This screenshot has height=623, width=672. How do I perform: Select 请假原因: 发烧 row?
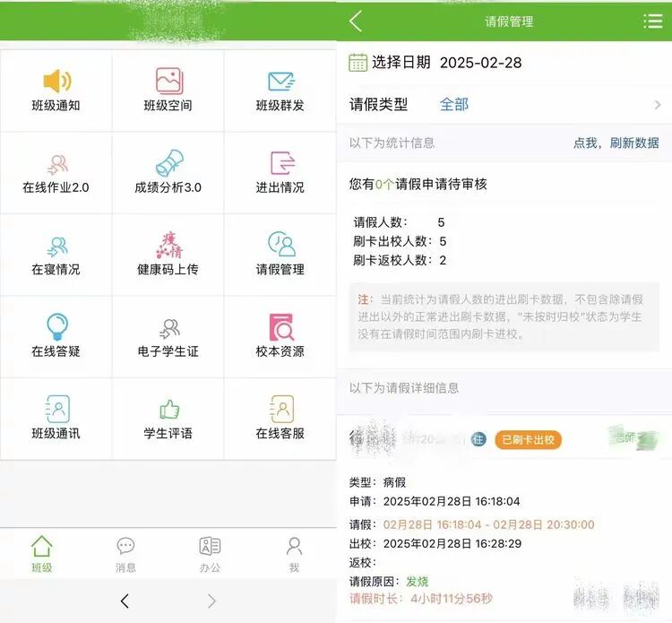tap(389, 582)
